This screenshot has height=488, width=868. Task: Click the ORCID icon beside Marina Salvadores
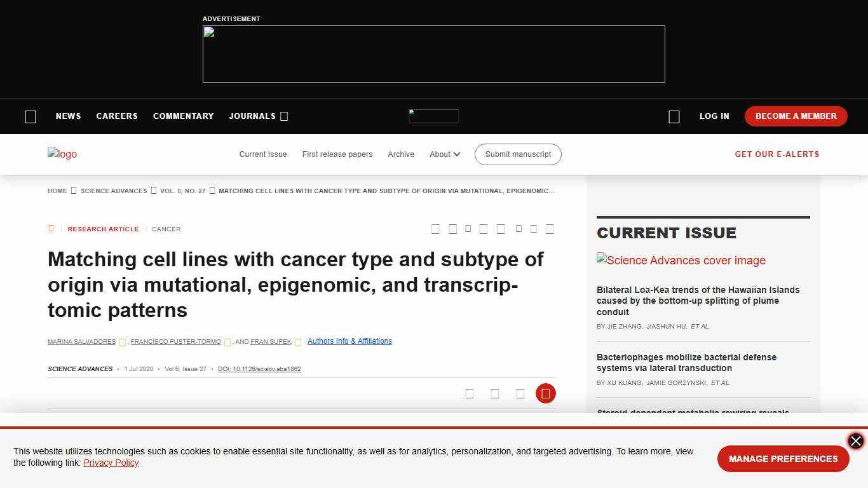(x=122, y=342)
